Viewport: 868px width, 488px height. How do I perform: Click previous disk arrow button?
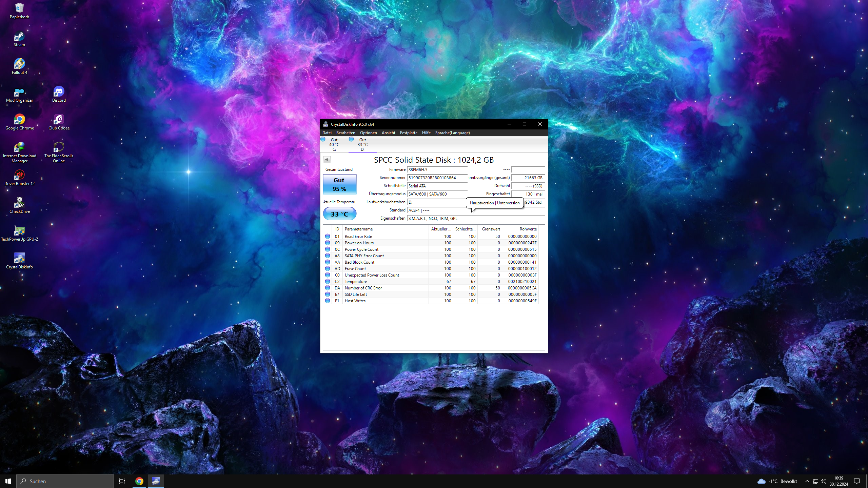coord(327,159)
